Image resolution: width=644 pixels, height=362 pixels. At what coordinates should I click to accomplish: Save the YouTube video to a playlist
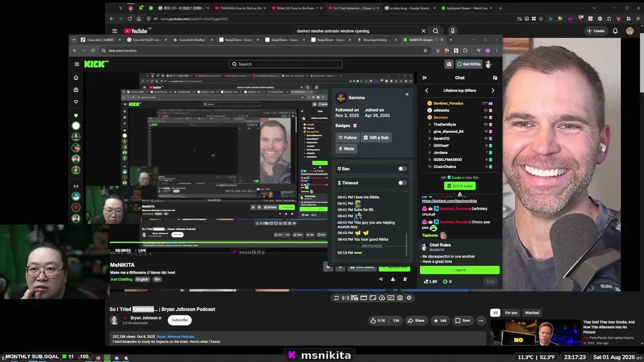(463, 320)
